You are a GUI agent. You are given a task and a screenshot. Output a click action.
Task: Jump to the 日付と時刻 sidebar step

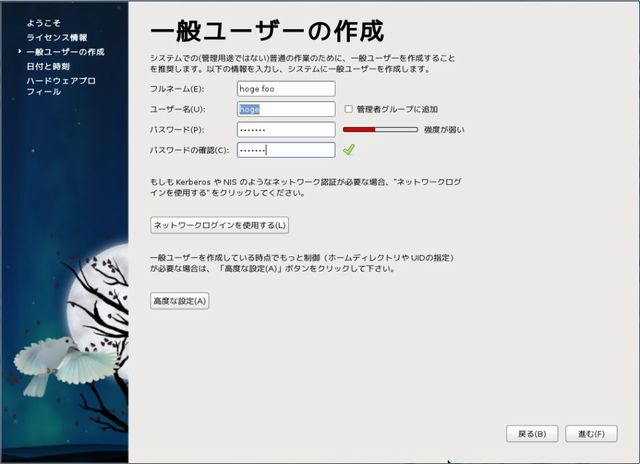50,65
